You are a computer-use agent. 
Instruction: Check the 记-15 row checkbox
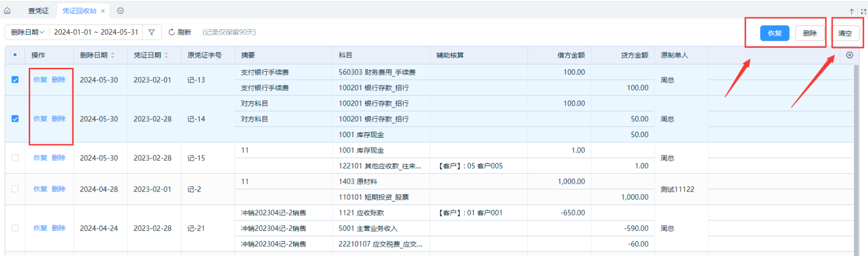tap(15, 158)
